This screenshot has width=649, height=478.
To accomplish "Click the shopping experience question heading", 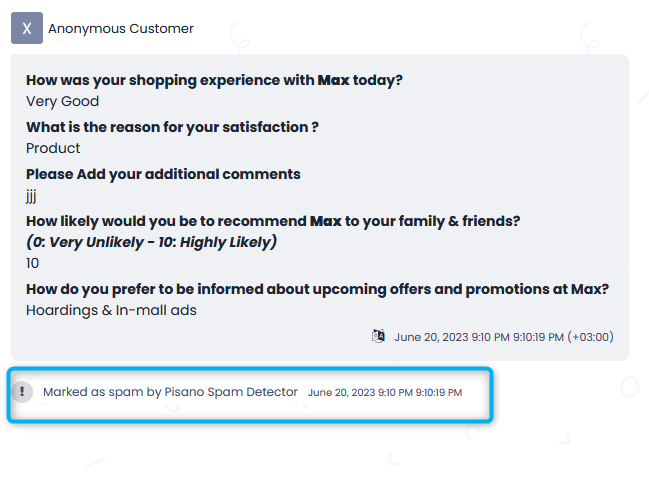I will point(214,80).
